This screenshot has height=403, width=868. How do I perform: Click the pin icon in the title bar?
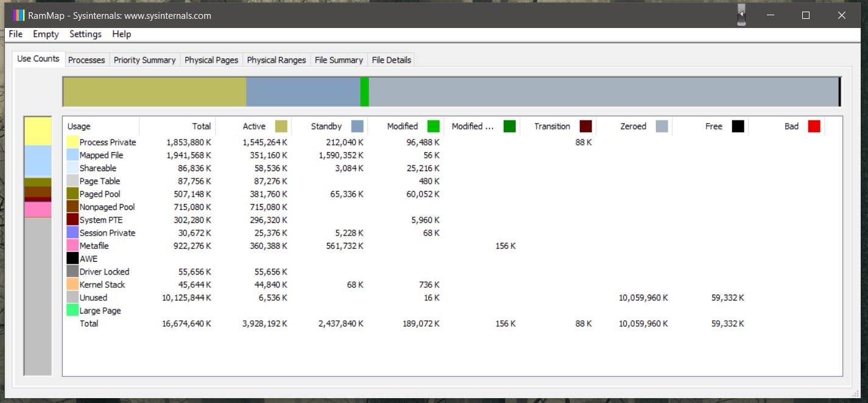pyautogui.click(x=741, y=15)
